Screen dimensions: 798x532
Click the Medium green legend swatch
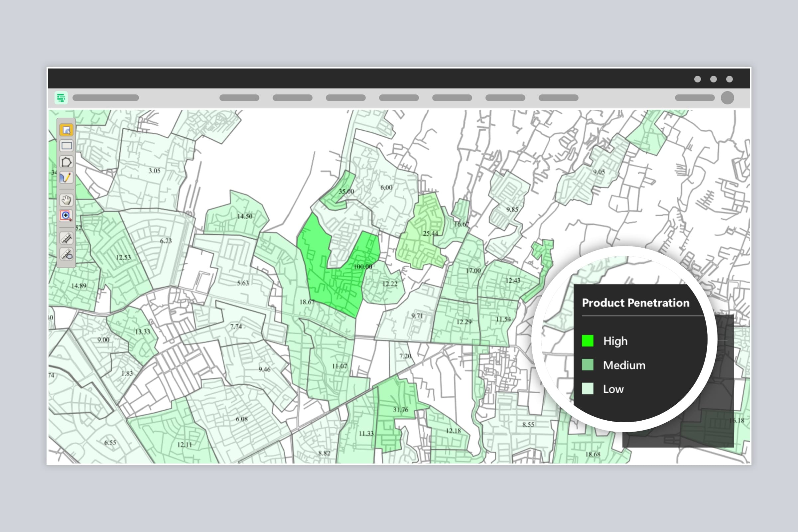tap(588, 365)
